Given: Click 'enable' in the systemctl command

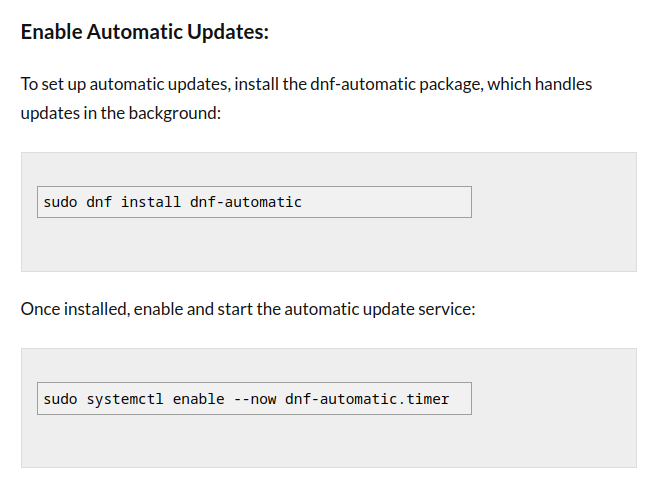Looking at the screenshot, I should click(x=198, y=399).
